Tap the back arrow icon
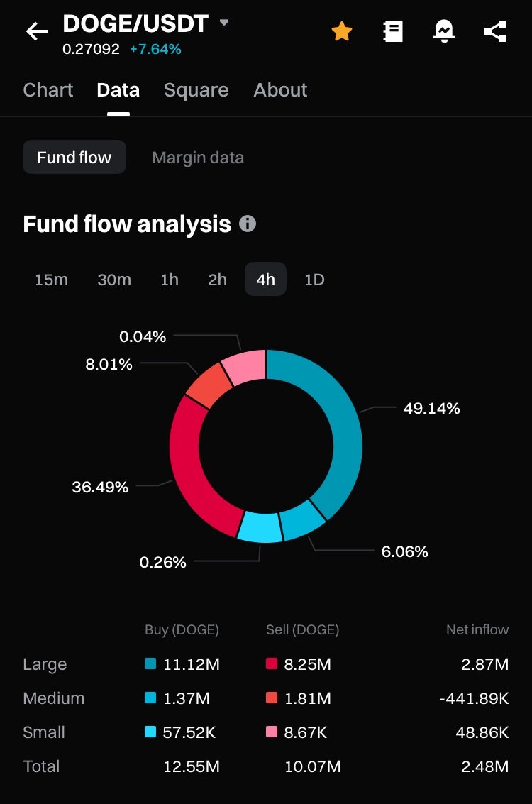This screenshot has height=804, width=532. [x=37, y=31]
